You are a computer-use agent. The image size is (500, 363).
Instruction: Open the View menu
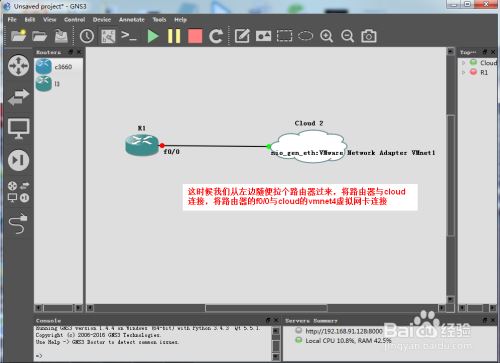pos(49,20)
